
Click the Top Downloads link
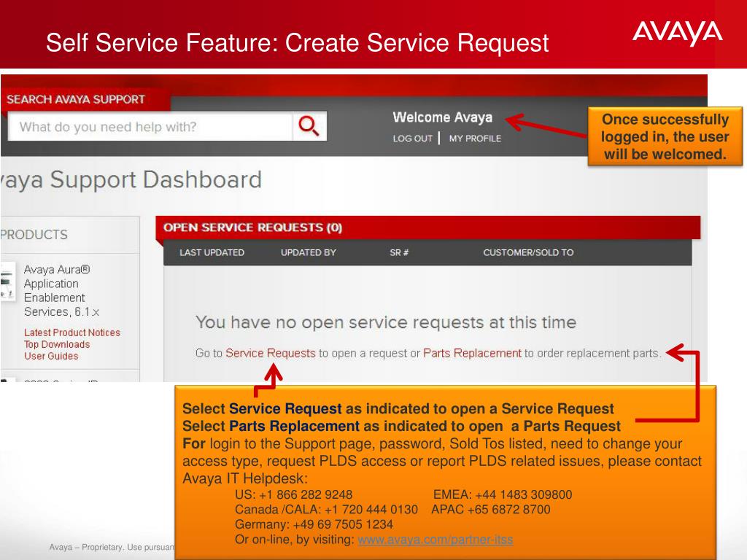coord(57,344)
